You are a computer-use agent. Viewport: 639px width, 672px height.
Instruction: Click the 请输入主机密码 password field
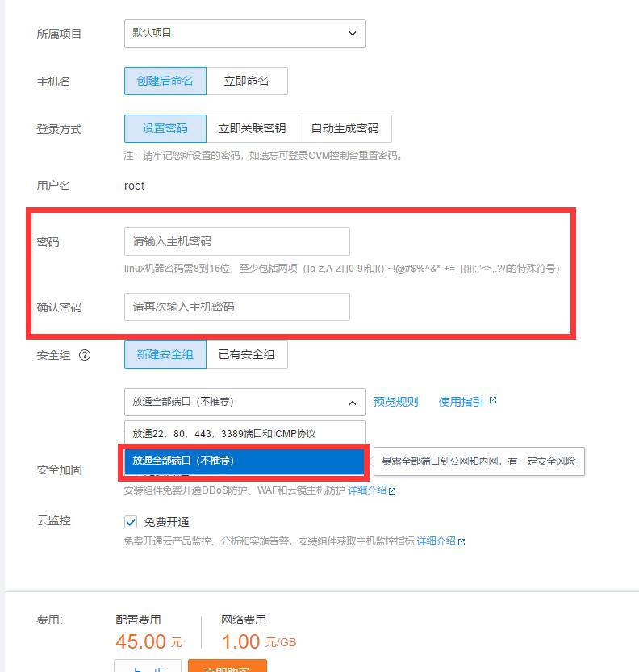tap(236, 242)
